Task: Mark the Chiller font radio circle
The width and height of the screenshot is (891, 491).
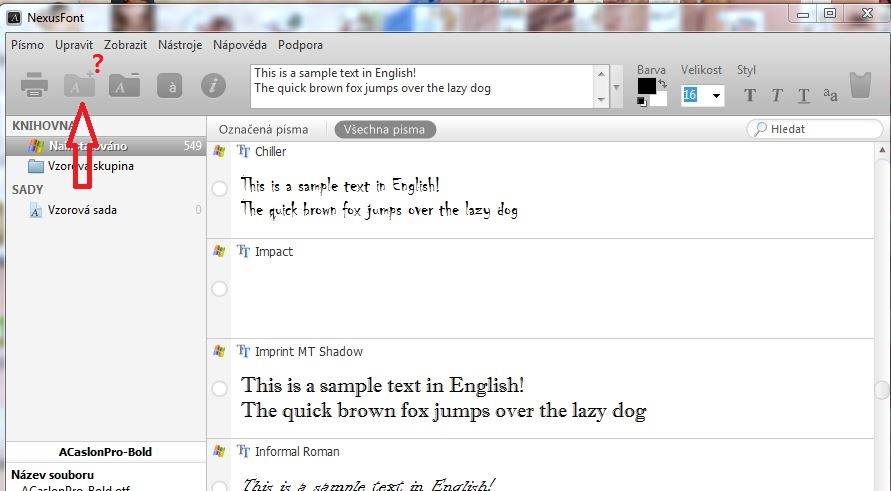Action: (219, 189)
